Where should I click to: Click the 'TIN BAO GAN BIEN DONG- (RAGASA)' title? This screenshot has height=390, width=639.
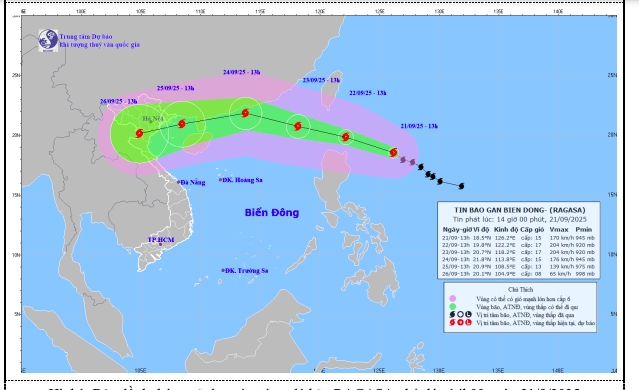click(520, 210)
